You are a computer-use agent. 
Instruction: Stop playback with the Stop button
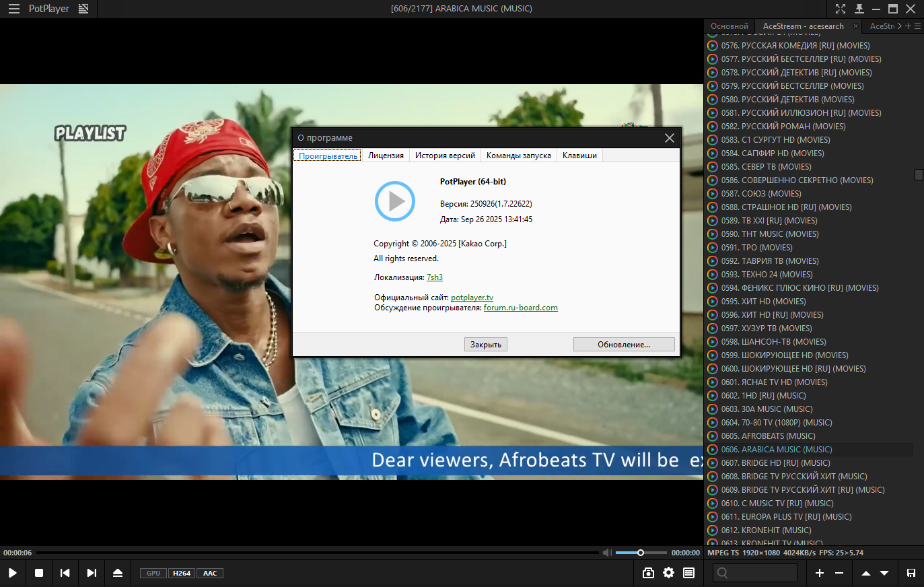pos(39,573)
